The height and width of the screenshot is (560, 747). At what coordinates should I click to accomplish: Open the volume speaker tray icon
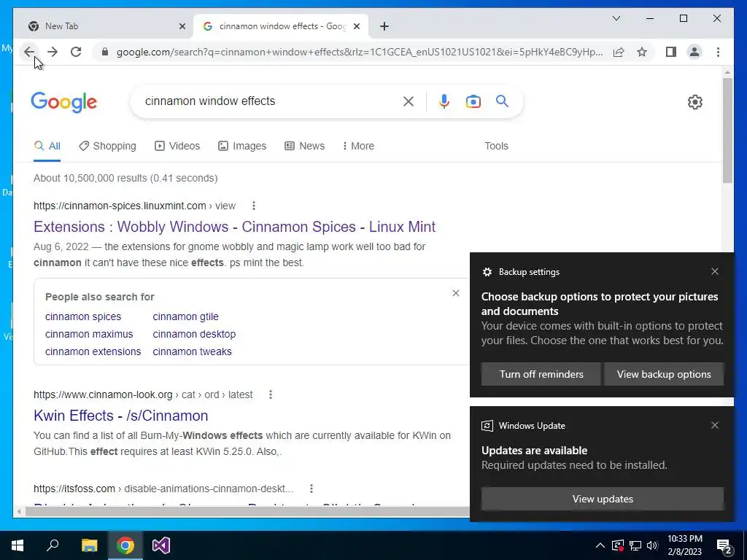click(x=652, y=545)
